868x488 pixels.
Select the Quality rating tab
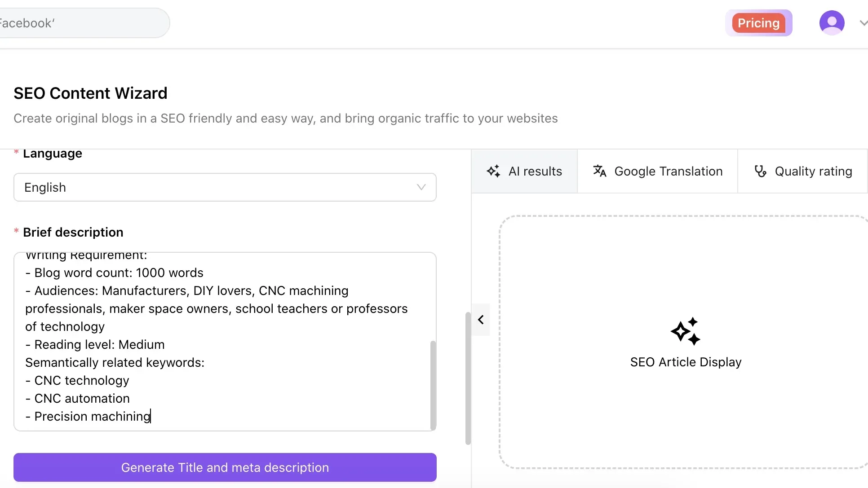813,171
